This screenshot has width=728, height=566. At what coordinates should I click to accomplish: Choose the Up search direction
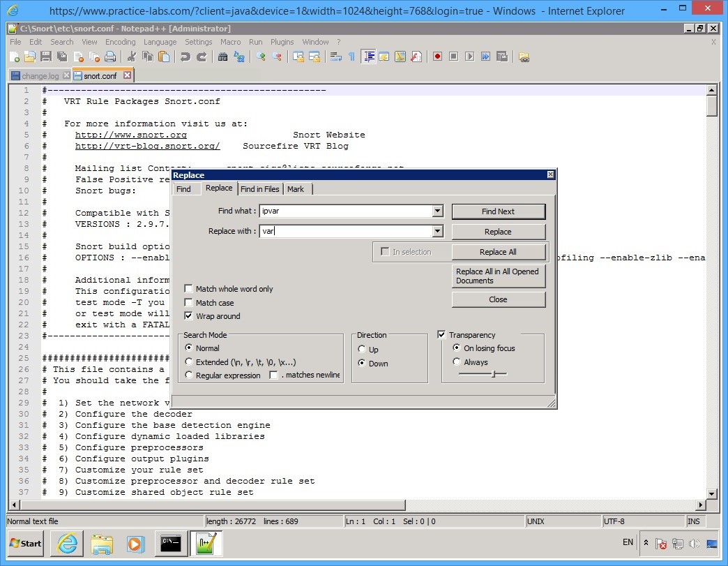point(362,349)
